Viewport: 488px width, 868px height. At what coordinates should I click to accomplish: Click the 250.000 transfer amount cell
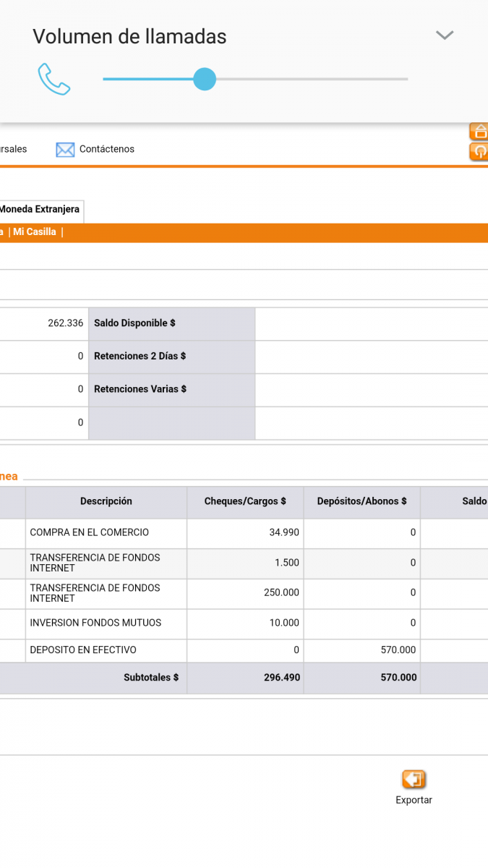tap(245, 592)
